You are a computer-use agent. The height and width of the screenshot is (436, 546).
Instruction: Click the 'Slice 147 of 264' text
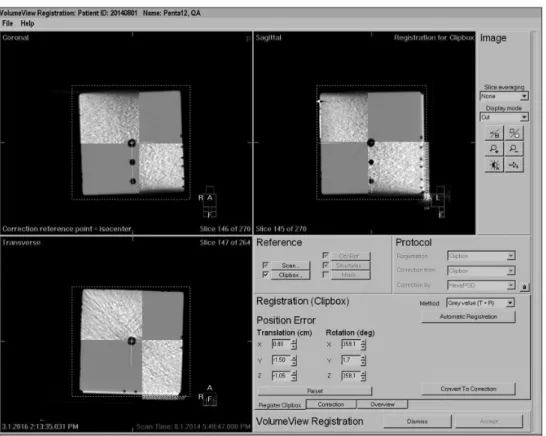pos(225,242)
